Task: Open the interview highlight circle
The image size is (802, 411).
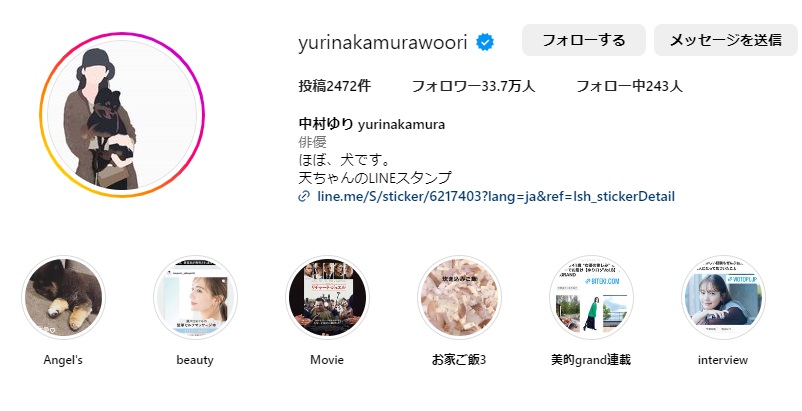Action: [723, 298]
